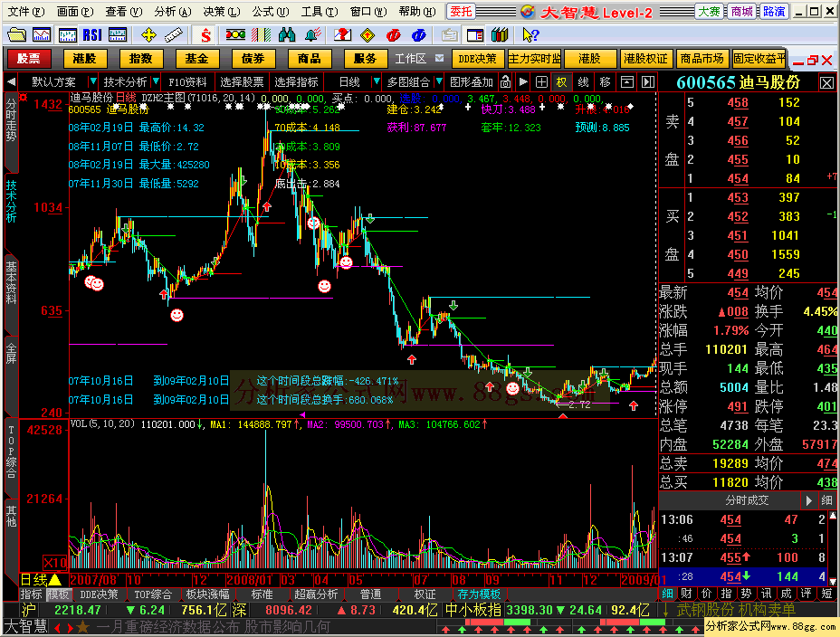
Task: Click the 基金 category button
Action: click(x=196, y=58)
